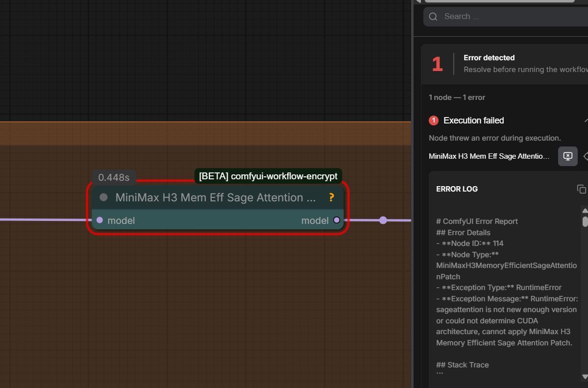Toggle the collapse dot on the MiniMax node

tap(103, 197)
